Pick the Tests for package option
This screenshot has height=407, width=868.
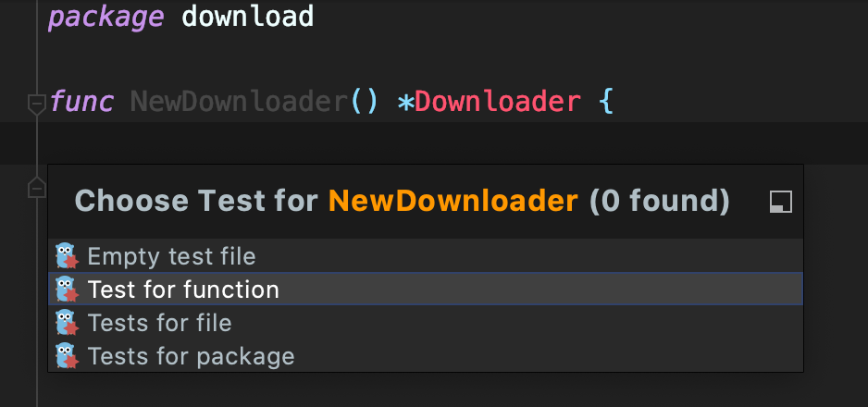click(191, 355)
